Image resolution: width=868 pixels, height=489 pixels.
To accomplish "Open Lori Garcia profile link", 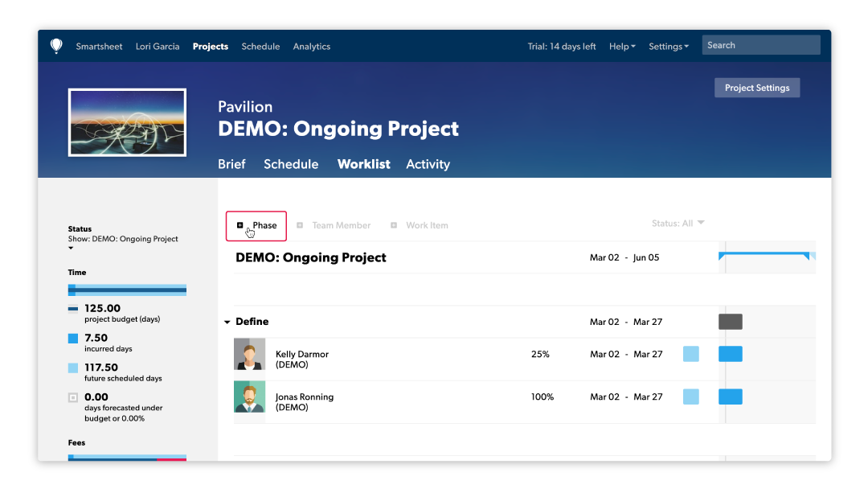I will [158, 47].
